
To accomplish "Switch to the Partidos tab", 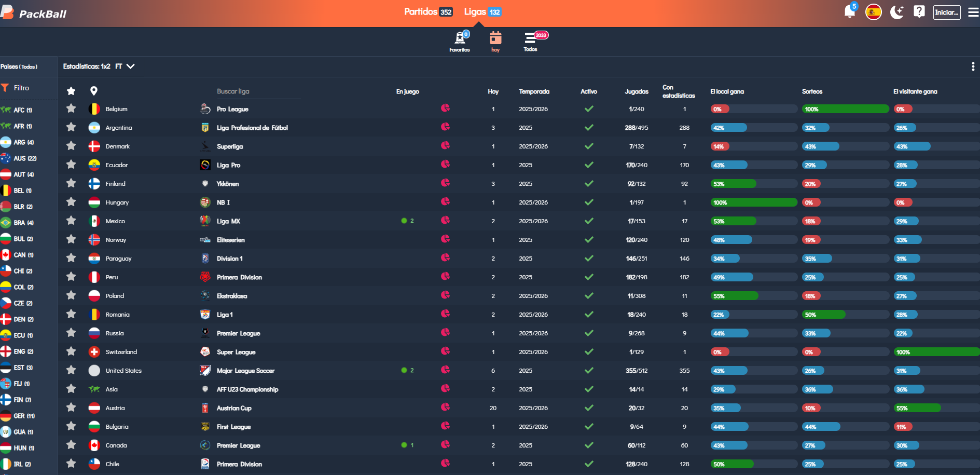I will point(428,12).
